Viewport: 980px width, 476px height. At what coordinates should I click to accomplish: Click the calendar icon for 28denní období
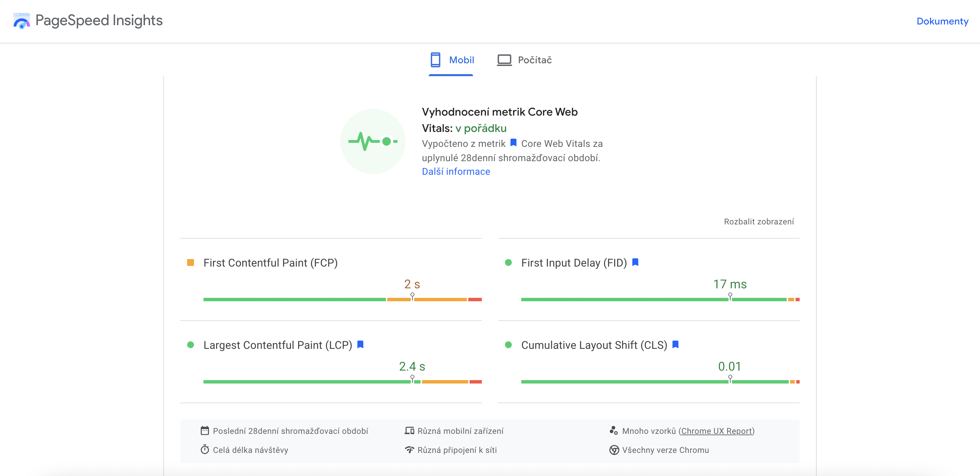[205, 430]
